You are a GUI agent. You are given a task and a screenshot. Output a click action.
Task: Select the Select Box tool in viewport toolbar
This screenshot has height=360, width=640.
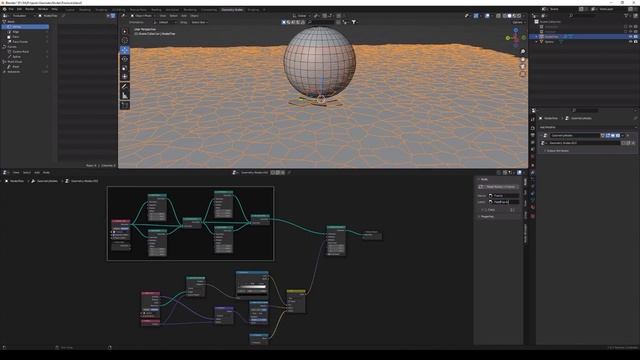pos(124,31)
